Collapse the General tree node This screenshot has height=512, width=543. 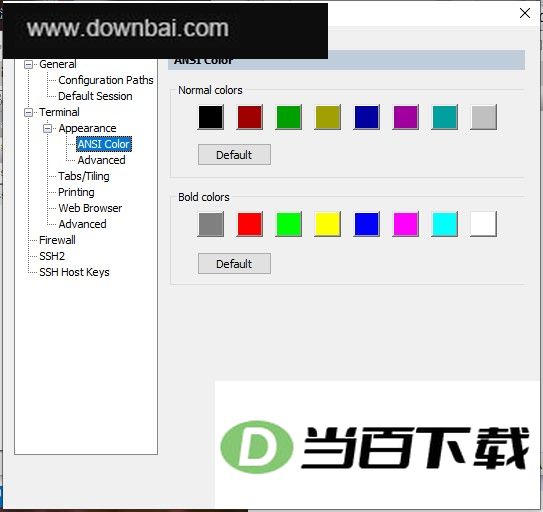click(28, 64)
